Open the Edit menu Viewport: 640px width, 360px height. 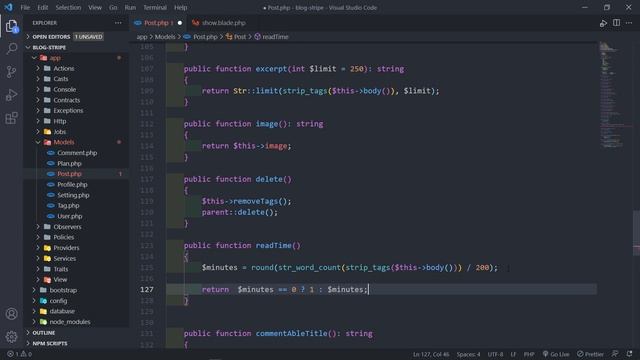[x=42, y=7]
